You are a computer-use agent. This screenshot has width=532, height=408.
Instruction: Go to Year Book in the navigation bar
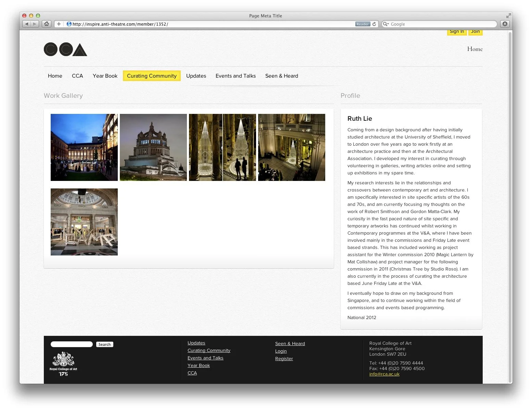click(x=105, y=76)
